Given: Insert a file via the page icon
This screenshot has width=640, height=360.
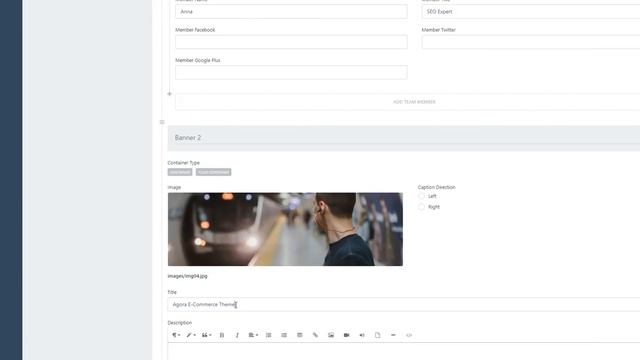Looking at the screenshot, I should coord(378,335).
